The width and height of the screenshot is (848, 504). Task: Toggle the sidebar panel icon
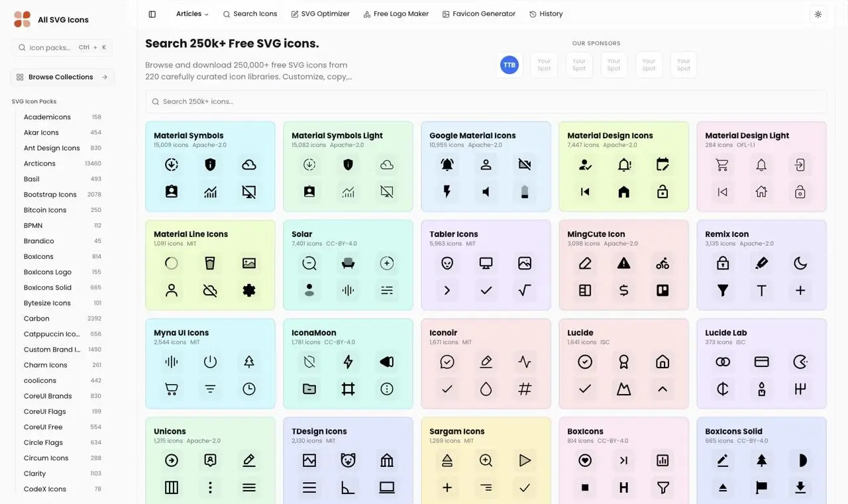(152, 14)
